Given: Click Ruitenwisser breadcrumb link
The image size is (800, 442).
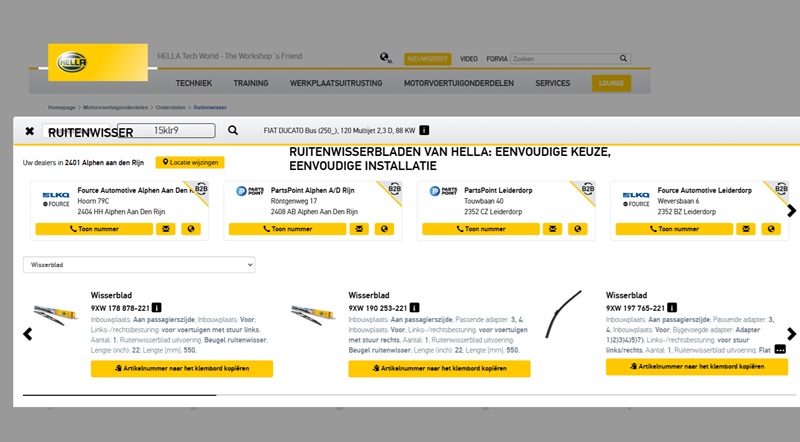Looking at the screenshot, I should pyautogui.click(x=210, y=107).
